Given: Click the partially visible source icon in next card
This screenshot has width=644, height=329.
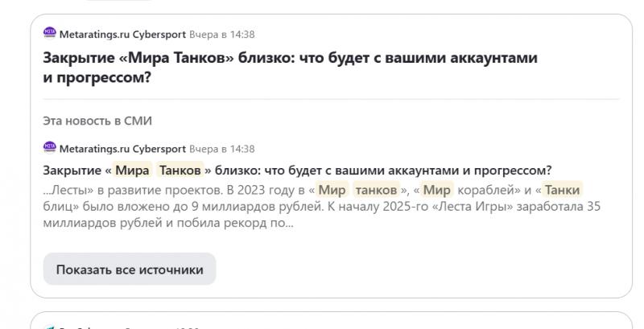Looking at the screenshot, I should click(x=50, y=327).
